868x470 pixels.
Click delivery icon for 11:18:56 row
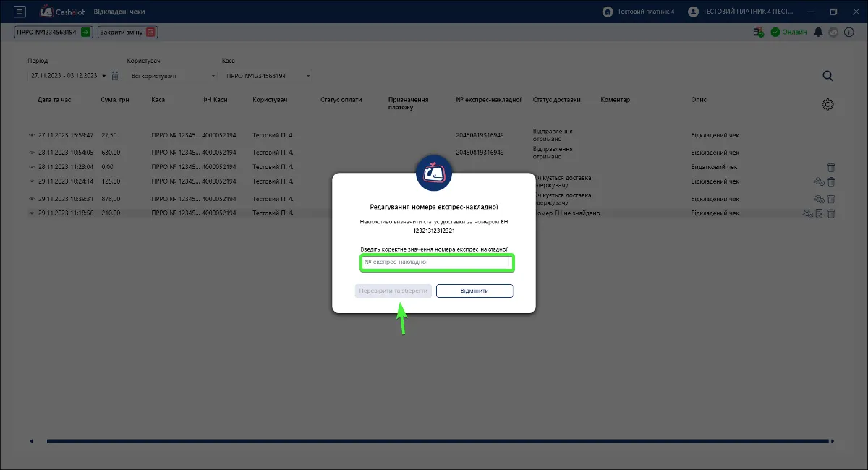(808, 213)
